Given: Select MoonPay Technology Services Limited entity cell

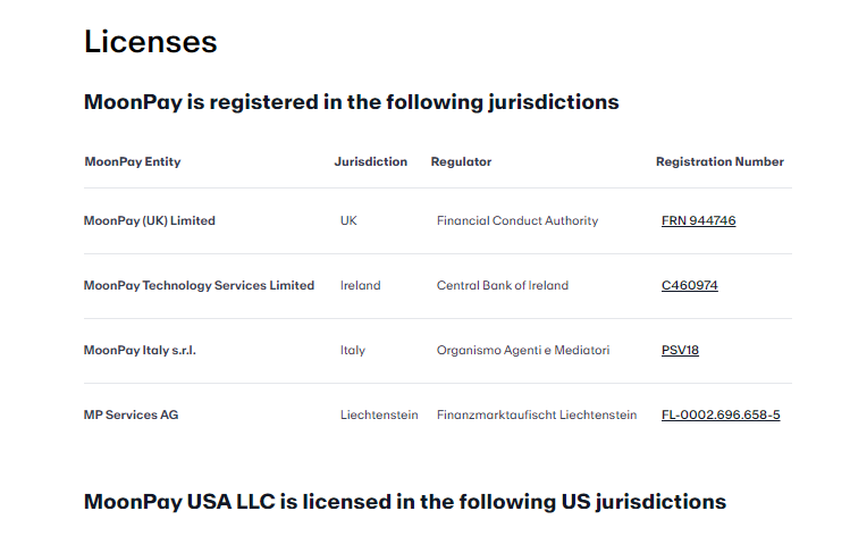Looking at the screenshot, I should 199,286.
